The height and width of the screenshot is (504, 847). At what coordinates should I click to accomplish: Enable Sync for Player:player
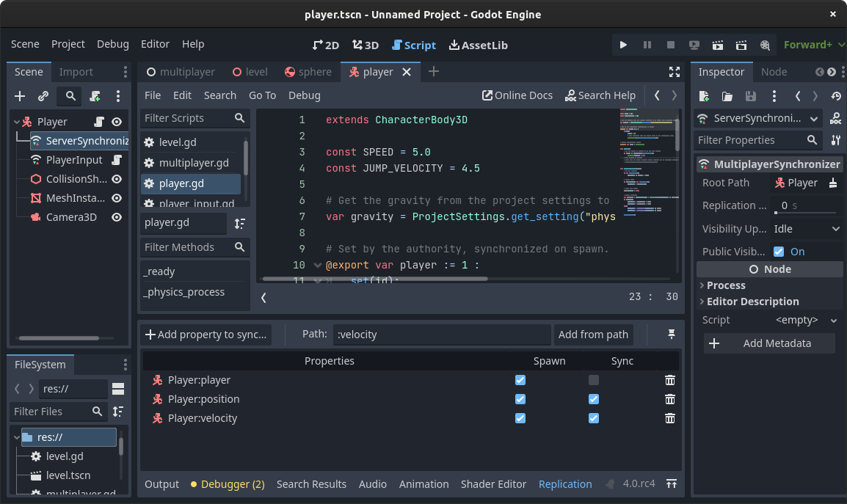coord(594,380)
